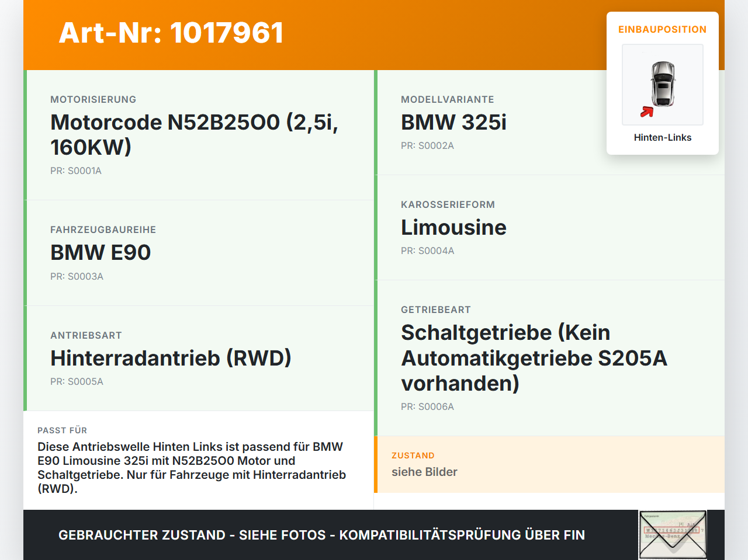Viewport: 748px width, 560px height.
Task: Click the MODELLVARIANTE label
Action: pos(448,99)
